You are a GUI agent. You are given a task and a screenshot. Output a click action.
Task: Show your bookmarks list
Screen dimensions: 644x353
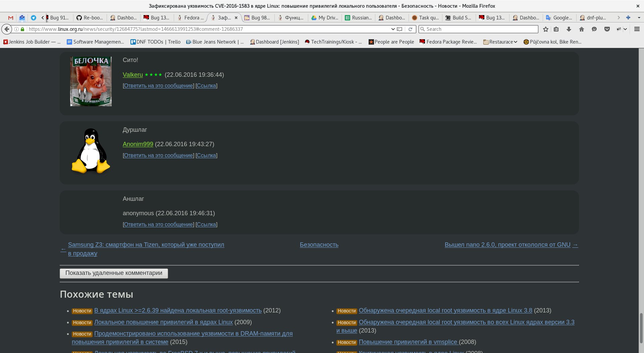556,29
